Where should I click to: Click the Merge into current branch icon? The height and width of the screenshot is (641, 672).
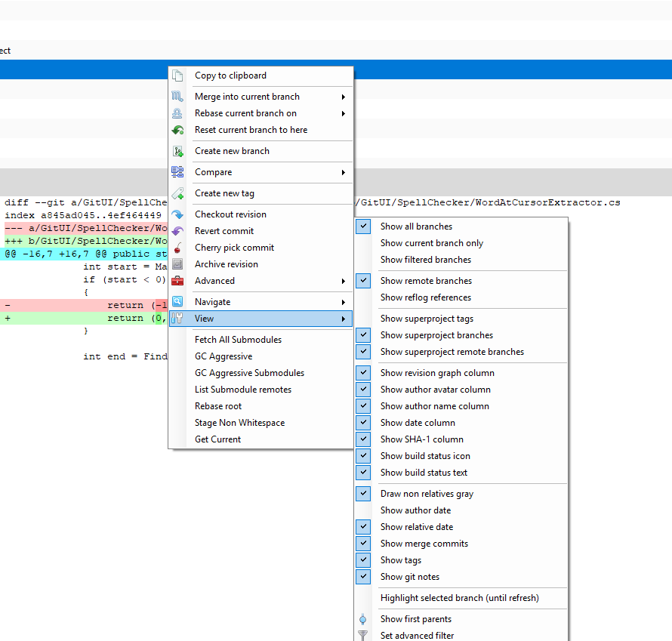click(x=177, y=97)
